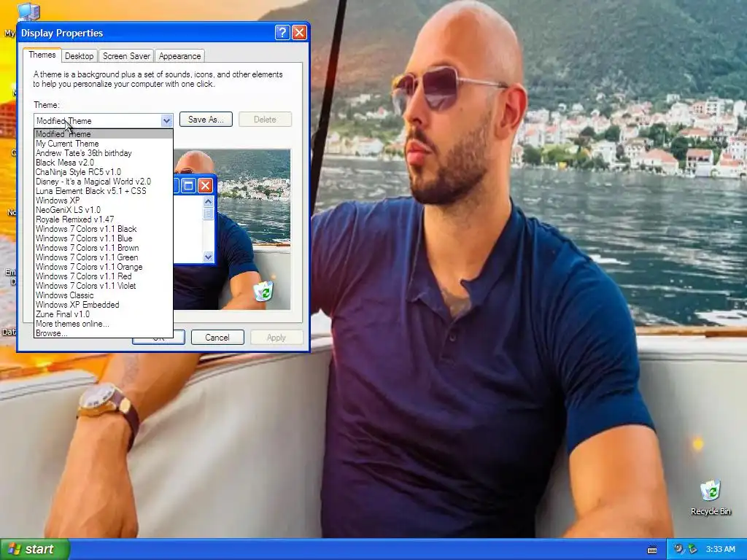Select Windows 7 Colors v1.1 Violet
This screenshot has width=747, height=560.
point(104,286)
